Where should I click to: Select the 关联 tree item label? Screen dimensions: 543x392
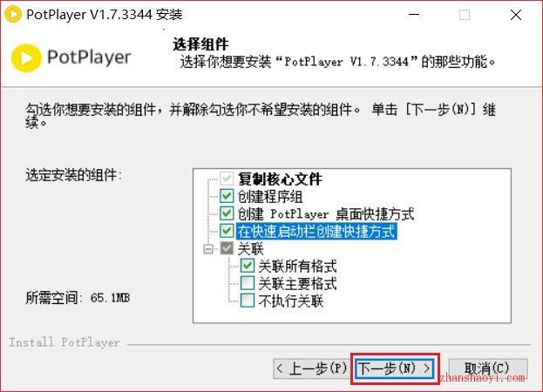pos(250,248)
